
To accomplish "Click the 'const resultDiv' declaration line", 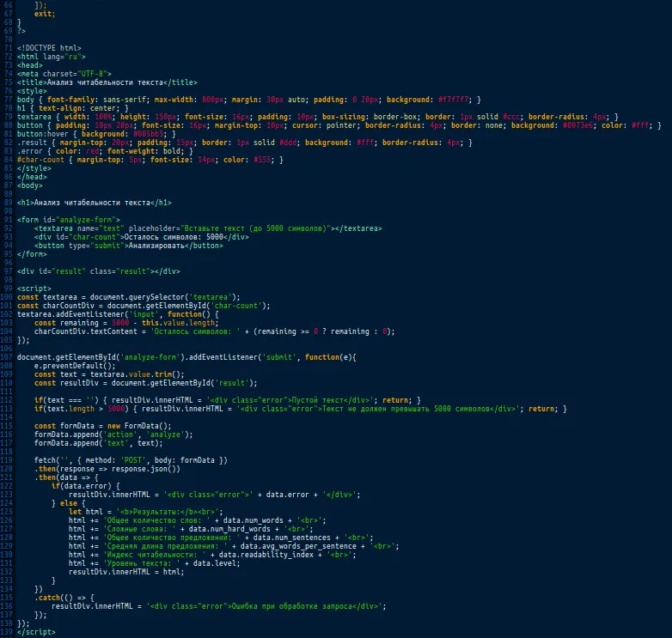I will click(146, 383).
